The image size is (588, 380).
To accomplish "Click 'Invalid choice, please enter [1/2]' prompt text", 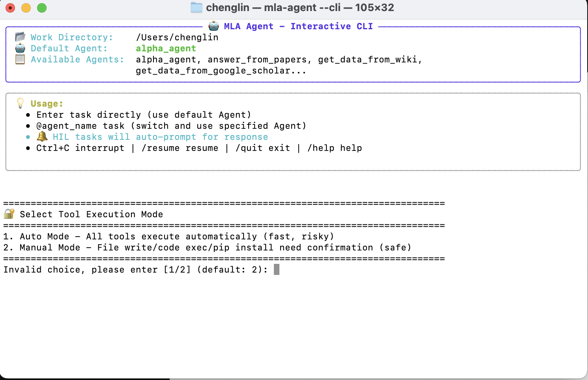I will 97,269.
